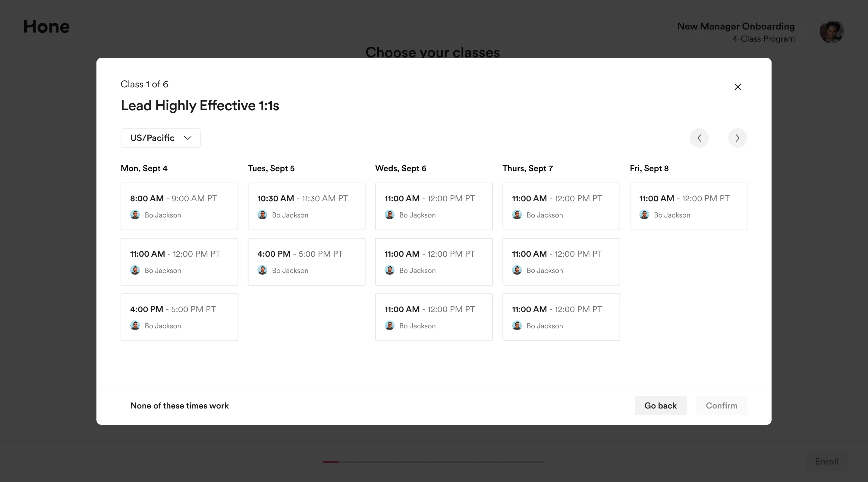The width and height of the screenshot is (868, 482).
Task: Choose Tuesday 4:00 PM - 5:00 PM slot
Action: pyautogui.click(x=307, y=262)
